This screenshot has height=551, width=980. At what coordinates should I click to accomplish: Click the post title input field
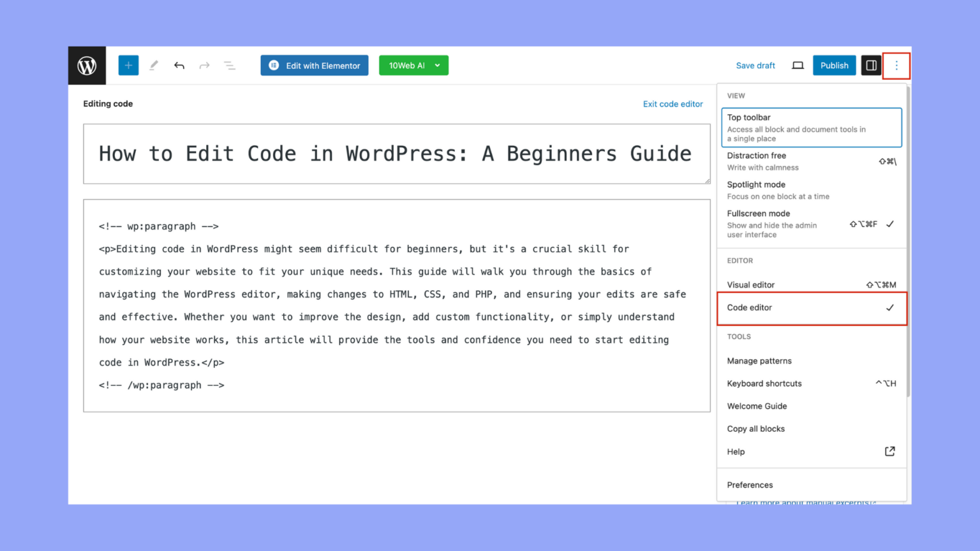[396, 154]
